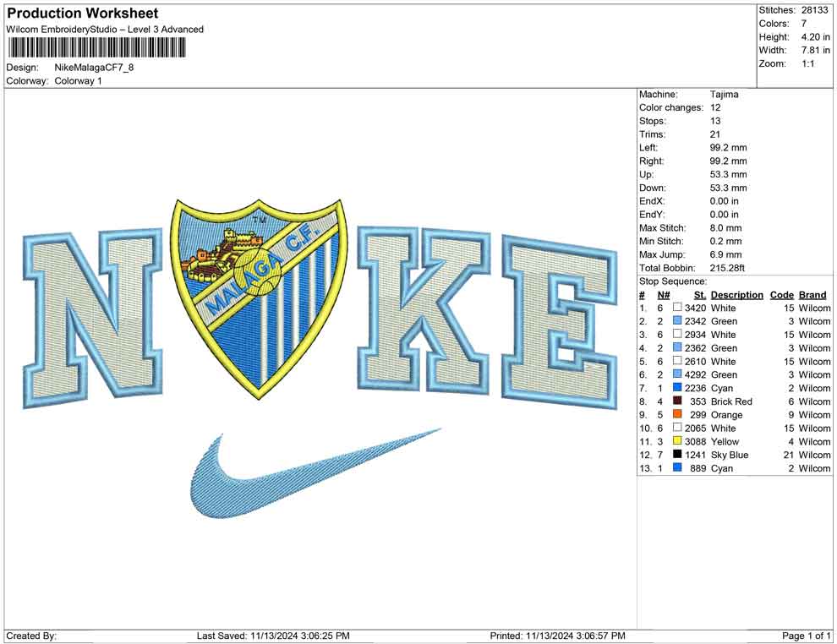This screenshot has height=644, width=837.
Task: Click the Yellow description text
Action: tap(725, 441)
